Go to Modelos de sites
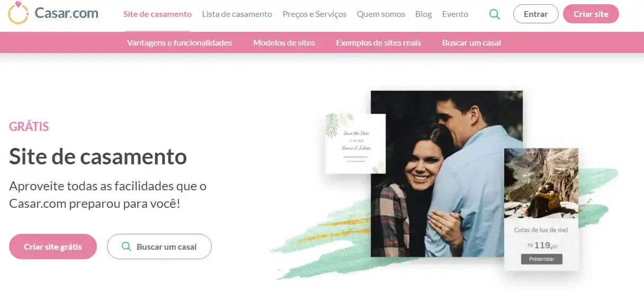This screenshot has width=644, height=290. (x=284, y=42)
